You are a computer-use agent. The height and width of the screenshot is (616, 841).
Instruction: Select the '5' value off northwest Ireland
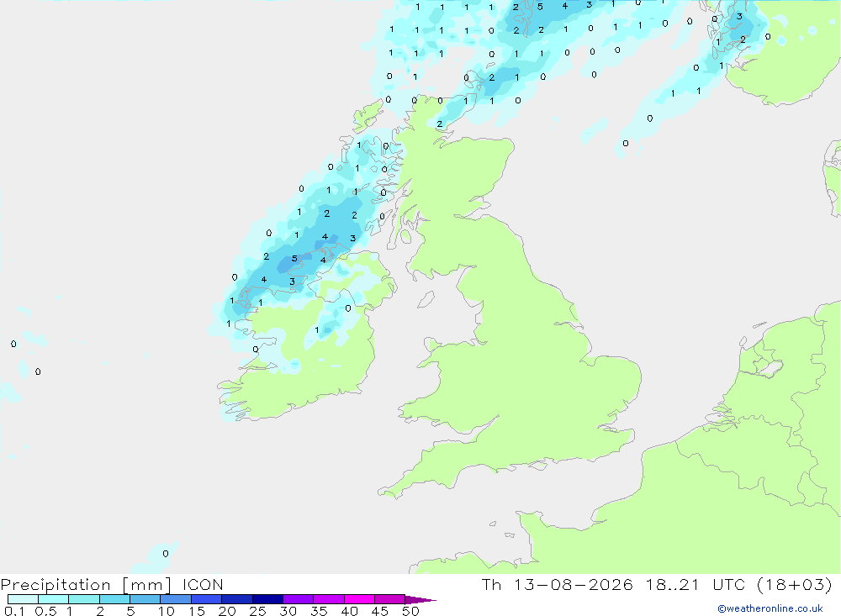click(x=294, y=258)
